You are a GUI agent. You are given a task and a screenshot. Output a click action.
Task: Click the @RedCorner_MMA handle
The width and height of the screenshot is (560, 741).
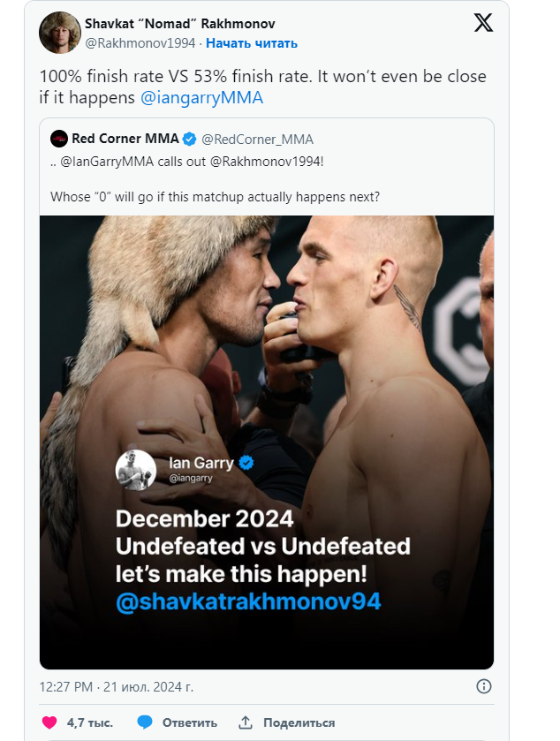tap(258, 139)
